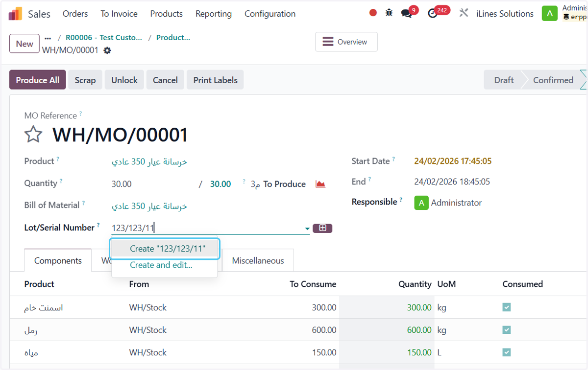Click the help mark next to Start Date
Screen dimensions: 588x370
tap(394, 159)
